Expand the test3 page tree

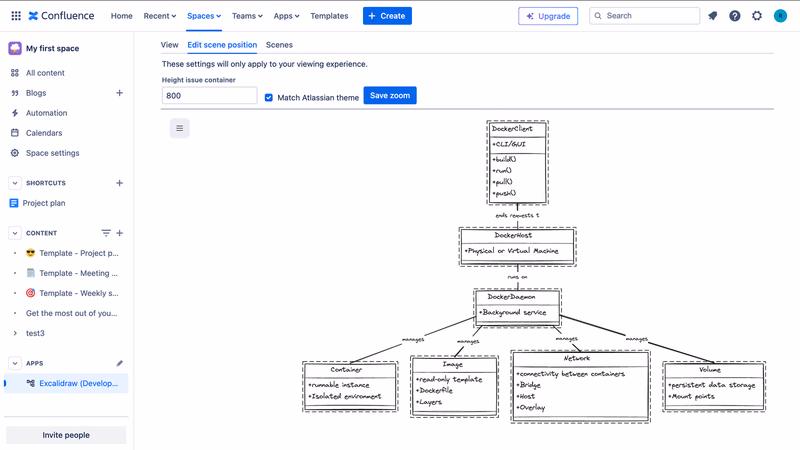tap(15, 333)
